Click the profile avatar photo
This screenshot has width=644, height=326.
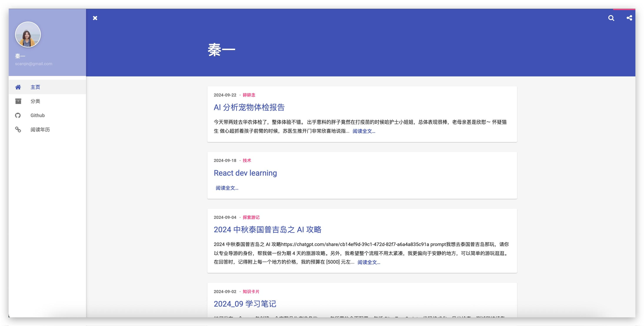[x=28, y=35]
